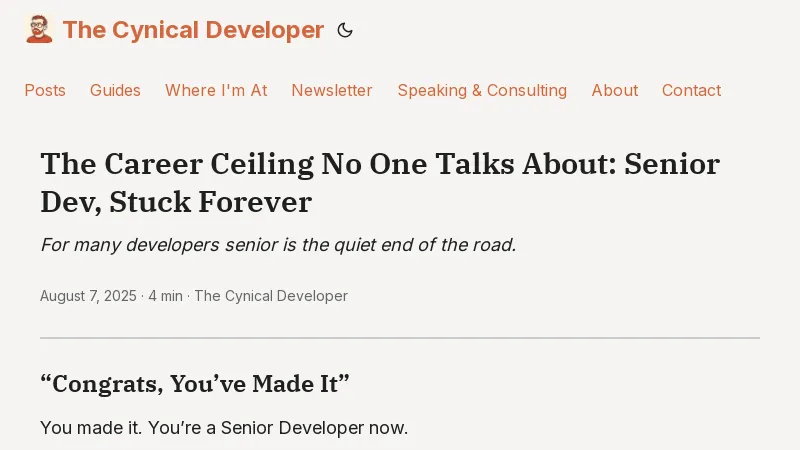Click the italic subtitle under the headline
Viewport: 800px width, 450px height.
278,244
